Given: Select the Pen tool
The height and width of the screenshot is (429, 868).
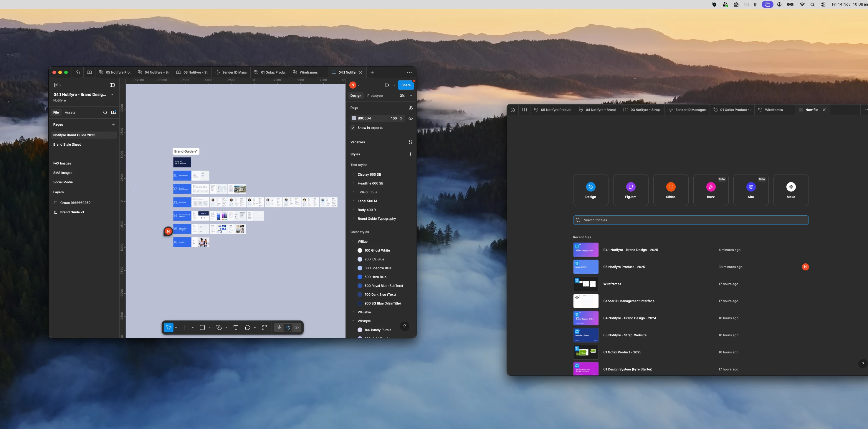Looking at the screenshot, I should (219, 327).
